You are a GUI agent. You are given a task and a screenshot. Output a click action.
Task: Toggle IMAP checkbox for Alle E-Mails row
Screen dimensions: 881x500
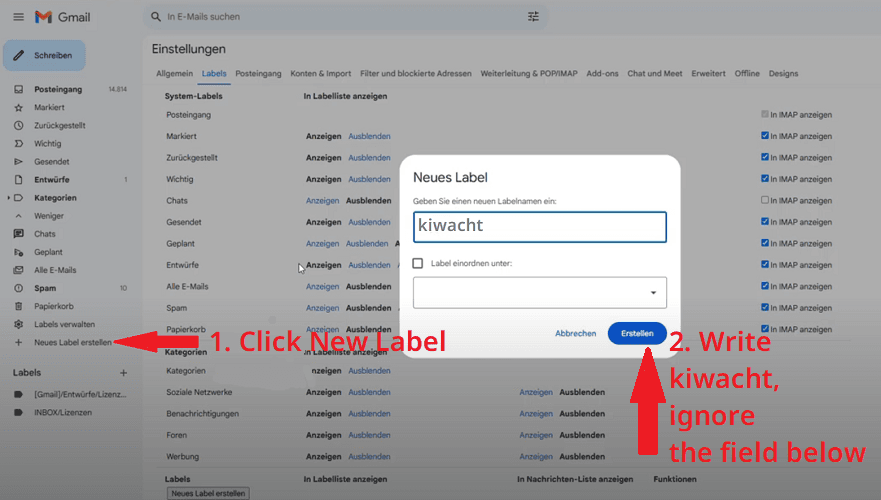(x=765, y=285)
